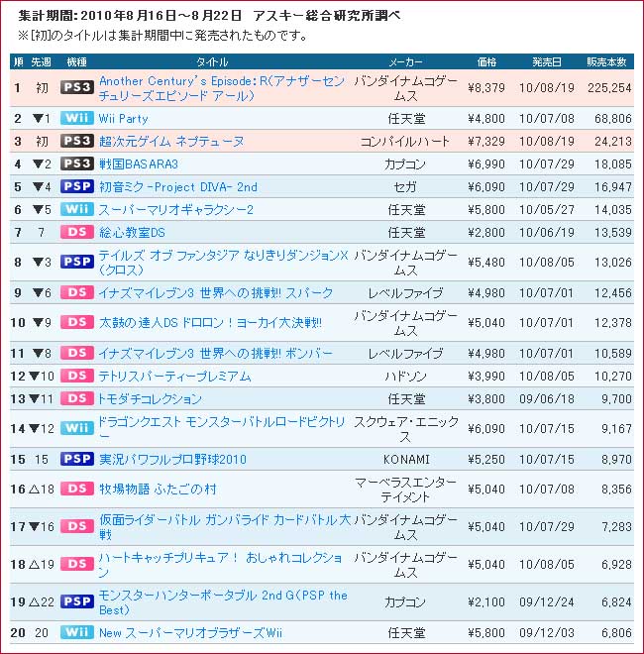
Task: Open the 超次元ゲイム ネプテューヌ link
Action: pos(171,142)
